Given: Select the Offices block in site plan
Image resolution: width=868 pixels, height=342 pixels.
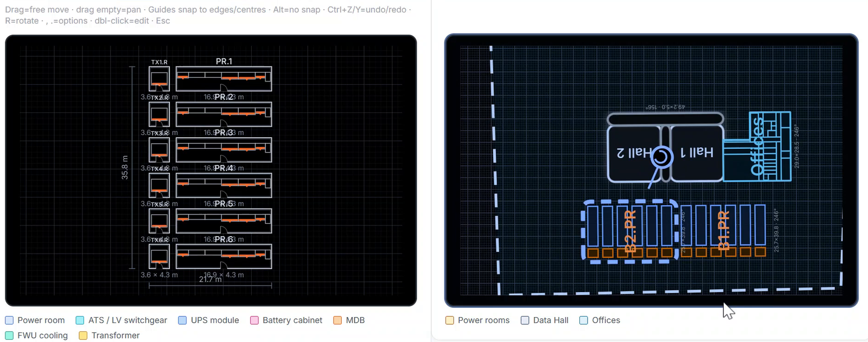Looking at the screenshot, I should click(x=757, y=147).
